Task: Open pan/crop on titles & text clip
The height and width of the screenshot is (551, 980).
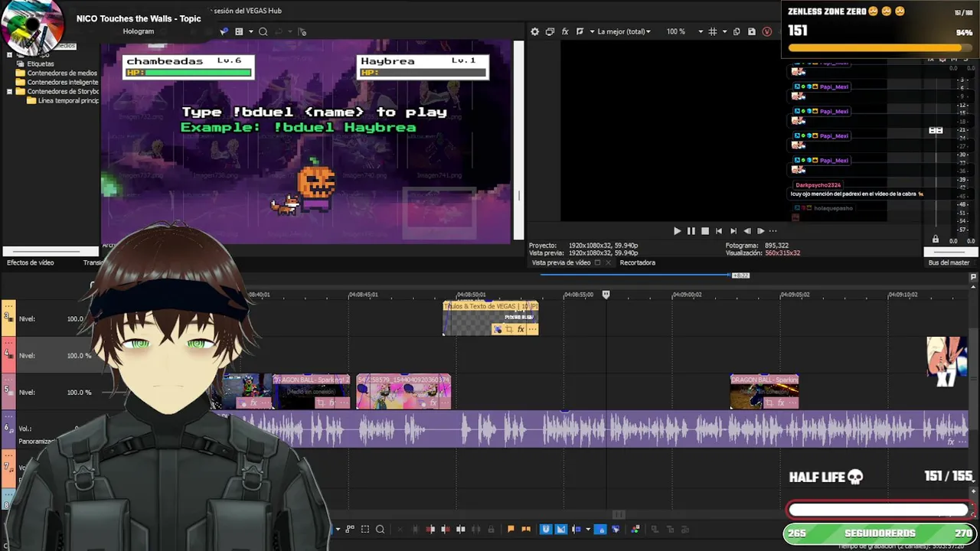Action: [x=508, y=329]
